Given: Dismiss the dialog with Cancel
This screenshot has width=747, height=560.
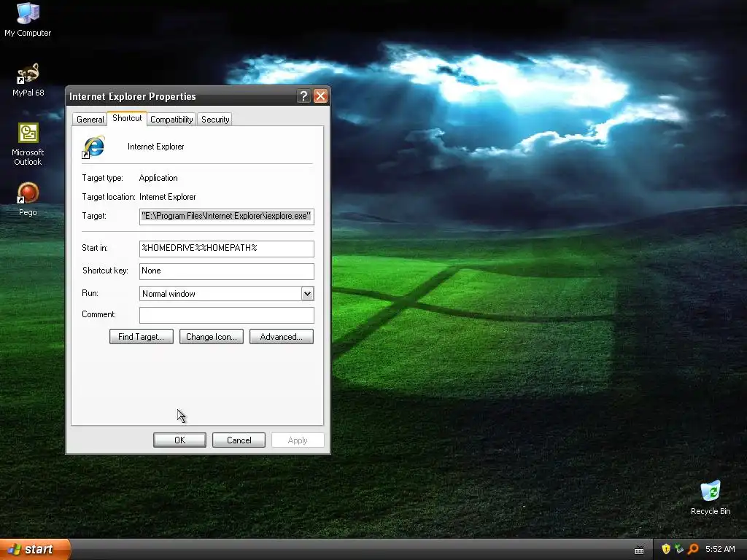Looking at the screenshot, I should coord(239,440).
